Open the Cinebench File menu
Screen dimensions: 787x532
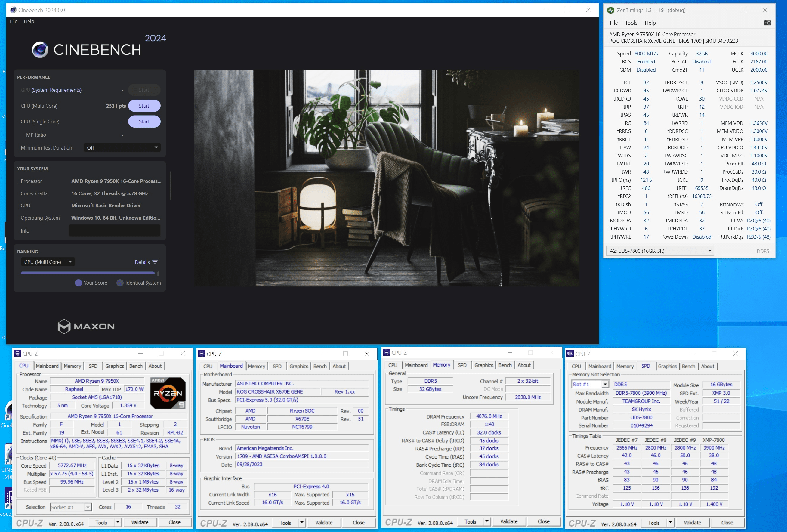coord(14,21)
